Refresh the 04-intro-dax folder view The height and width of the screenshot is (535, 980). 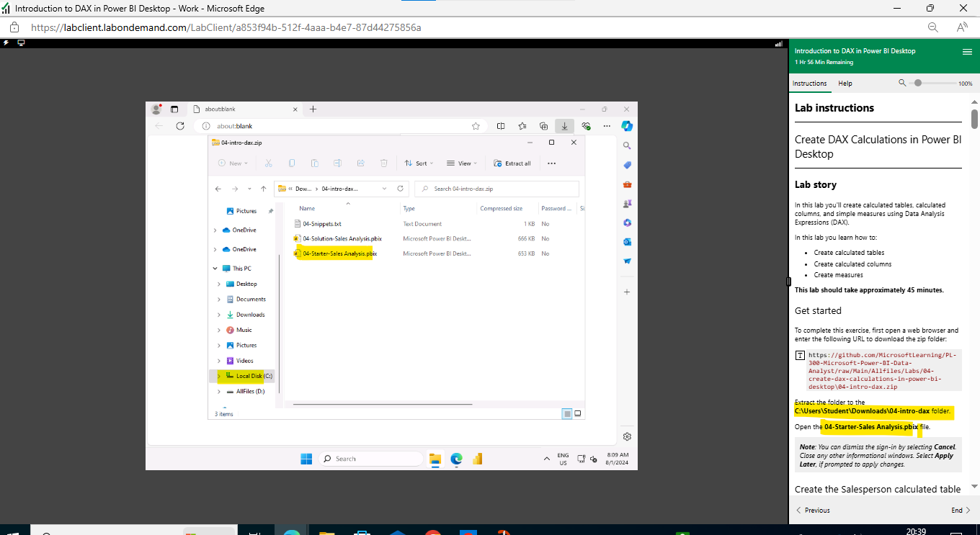[x=400, y=188]
